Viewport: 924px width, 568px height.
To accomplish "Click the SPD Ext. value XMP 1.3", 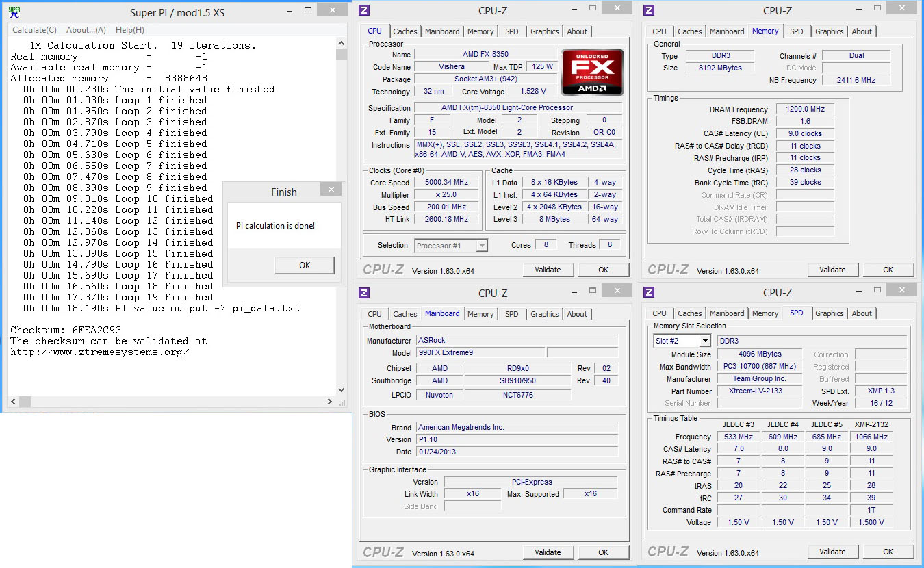I will (x=880, y=391).
